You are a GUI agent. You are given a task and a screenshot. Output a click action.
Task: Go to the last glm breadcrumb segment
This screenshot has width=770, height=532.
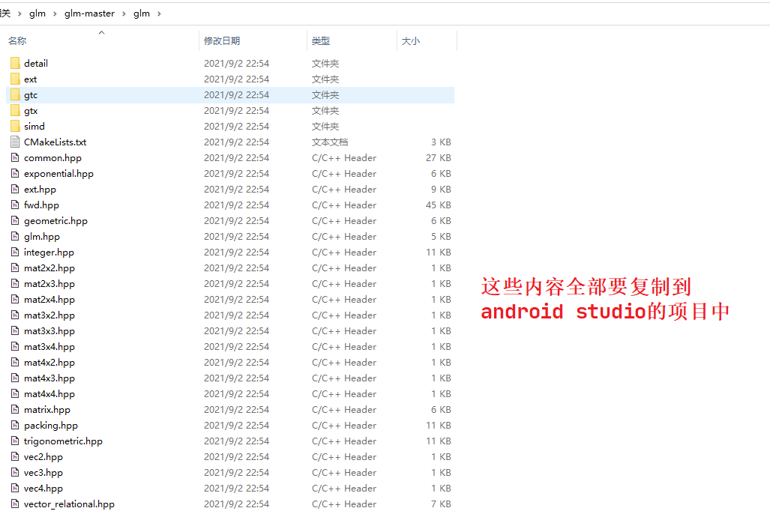(x=142, y=13)
